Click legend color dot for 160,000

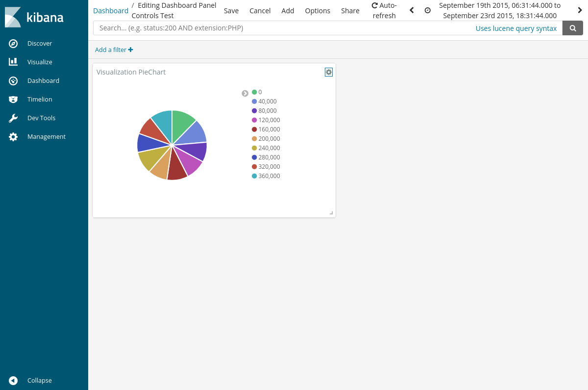[x=254, y=130]
